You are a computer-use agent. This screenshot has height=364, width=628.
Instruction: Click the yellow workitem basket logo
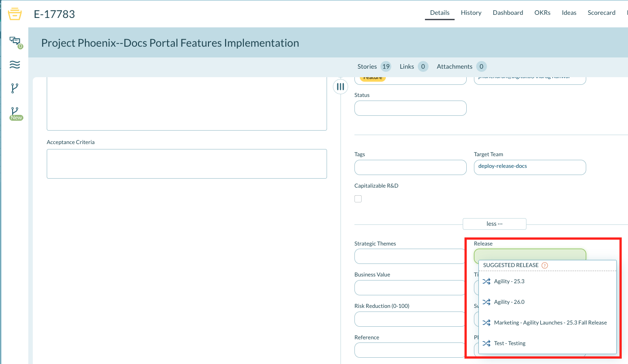pyautogui.click(x=15, y=14)
